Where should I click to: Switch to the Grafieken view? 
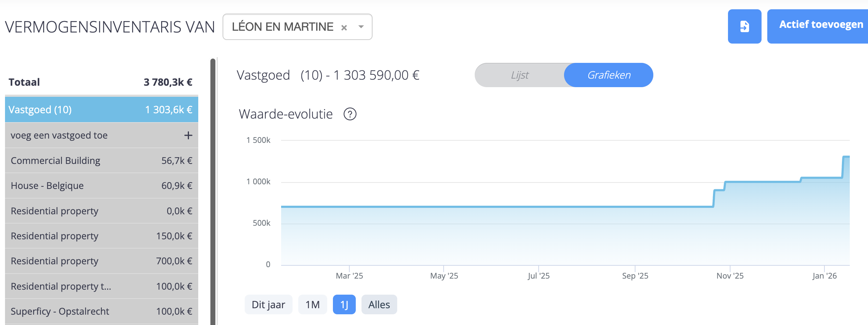pos(609,75)
